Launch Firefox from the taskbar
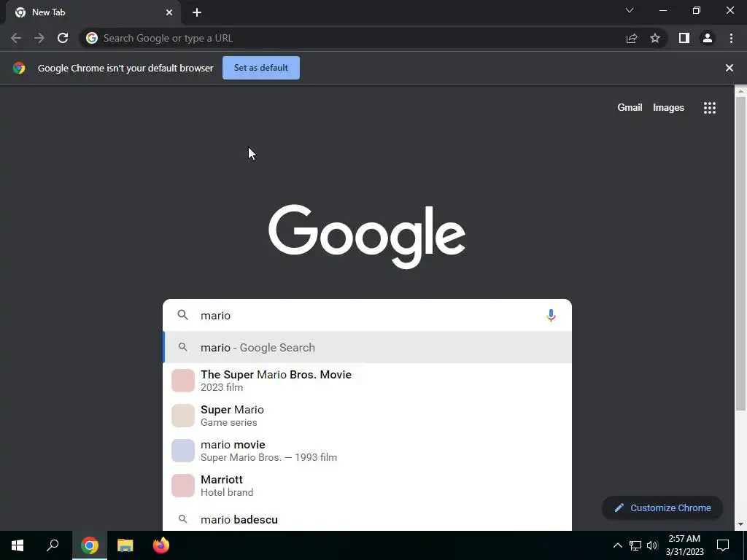The width and height of the screenshot is (747, 560). [161, 545]
